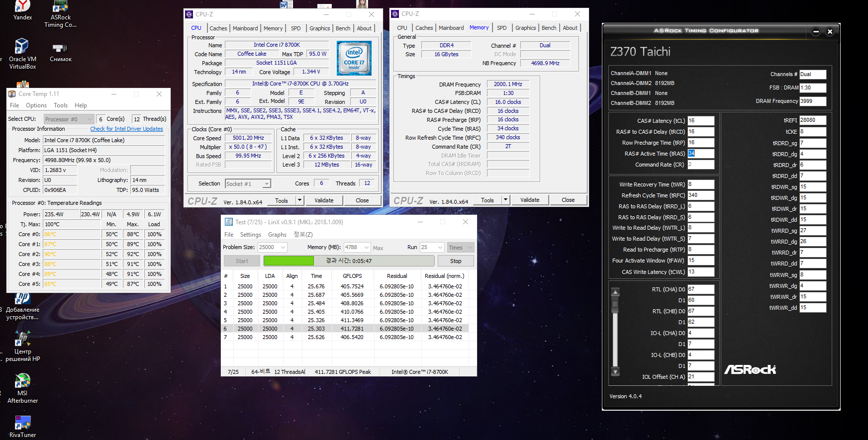This screenshot has width=868, height=440.
Task: Switch to CPU tab in CPU-Z memory window
Action: tap(402, 28)
